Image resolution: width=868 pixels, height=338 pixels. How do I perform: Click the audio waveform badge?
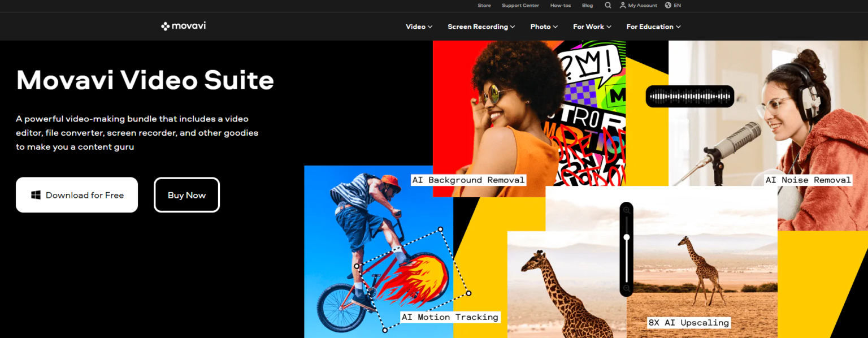coord(690,96)
